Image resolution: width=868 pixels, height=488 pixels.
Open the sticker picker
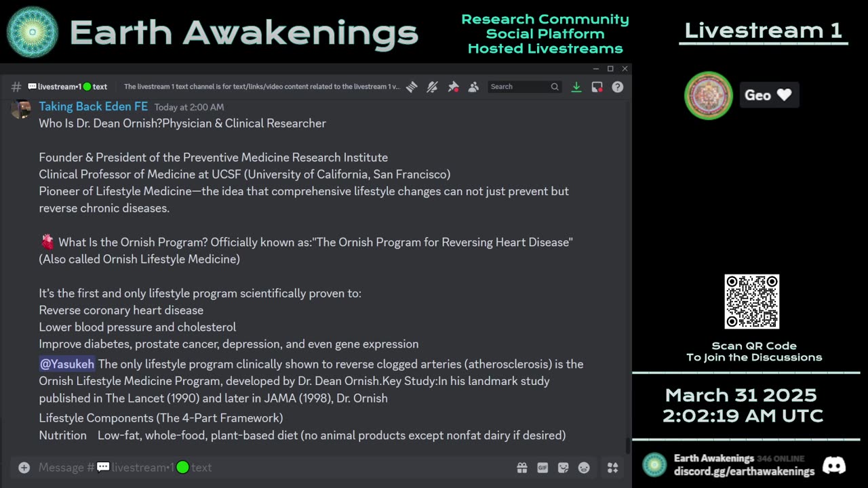563,468
